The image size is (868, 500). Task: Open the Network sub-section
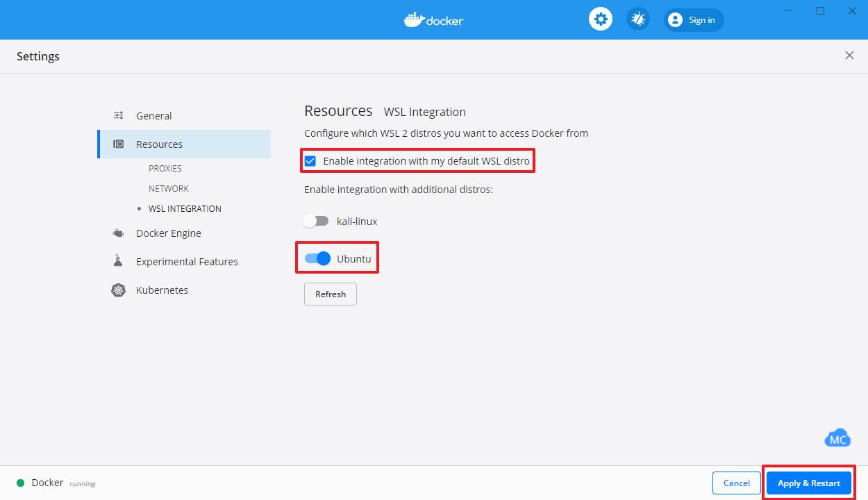pos(169,188)
